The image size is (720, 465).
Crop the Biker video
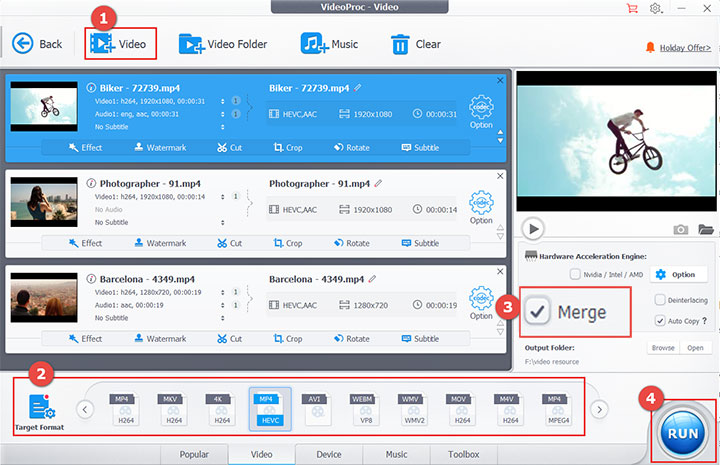click(288, 147)
